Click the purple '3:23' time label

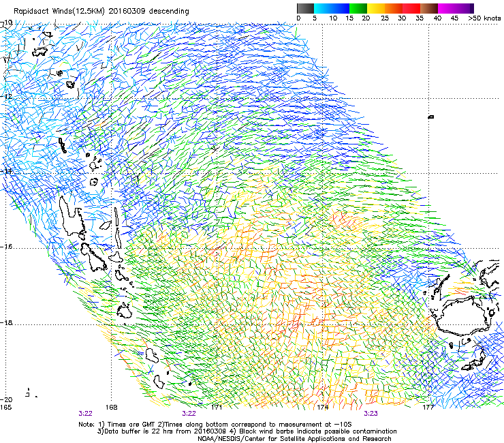[371, 414]
